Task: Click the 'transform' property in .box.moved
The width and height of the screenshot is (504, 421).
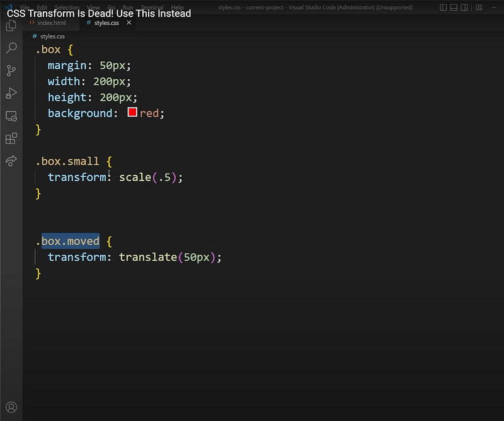Action: [77, 257]
